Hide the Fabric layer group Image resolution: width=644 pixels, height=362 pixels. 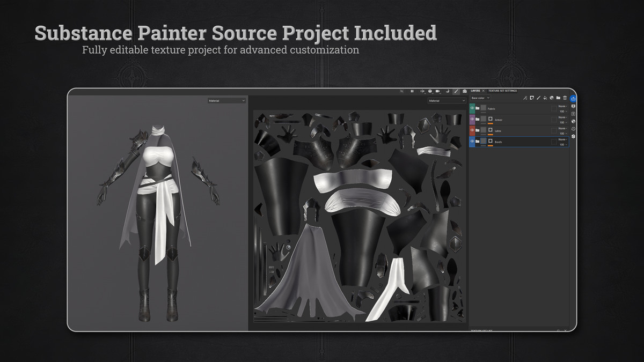point(472,108)
